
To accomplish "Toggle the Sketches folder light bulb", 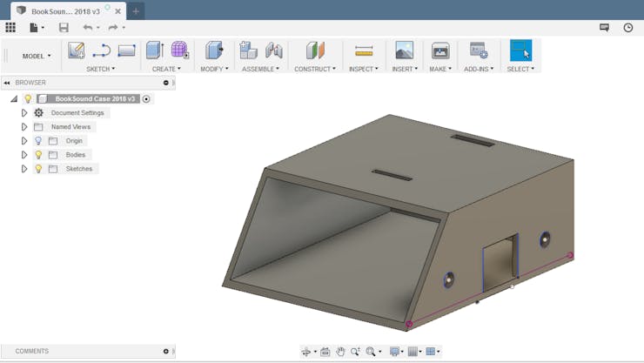I will (38, 169).
